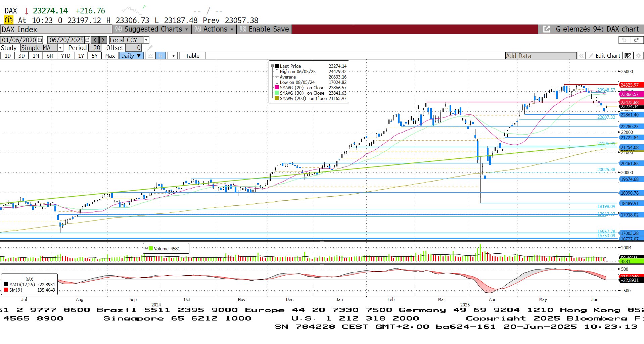Collapse the Last Price legend tree
644x344 pixels.
(272, 66)
